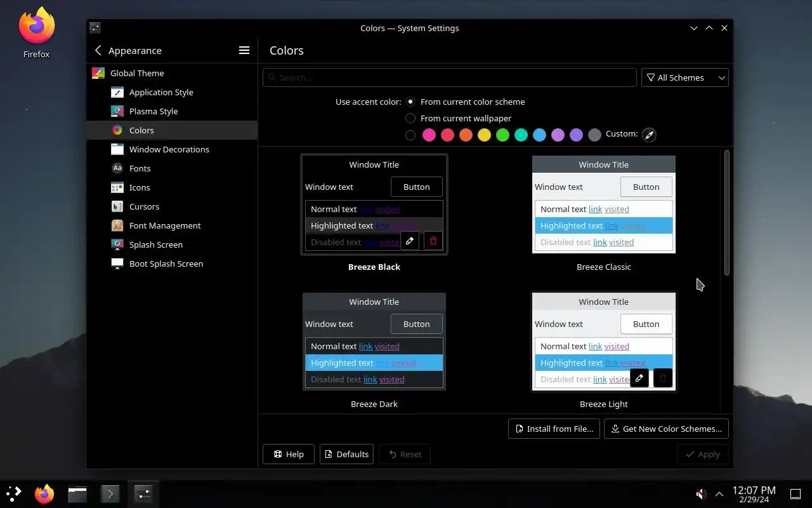Image resolution: width=812 pixels, height=508 pixels.
Task: Click the Window Decorations icon
Action: tap(117, 149)
